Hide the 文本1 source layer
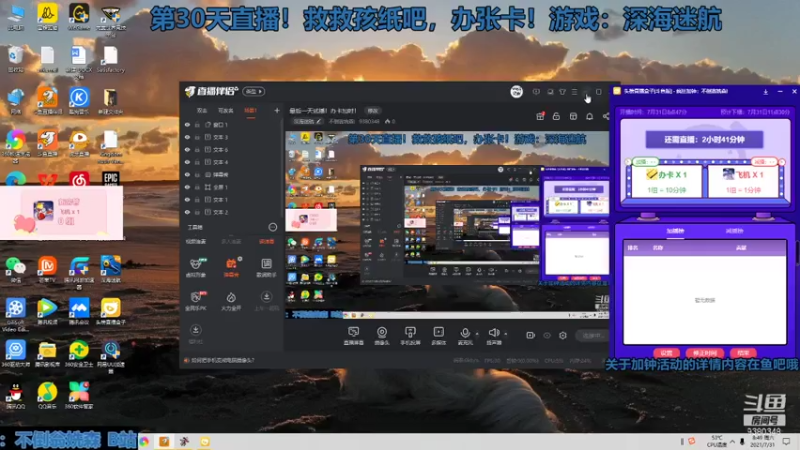Screen dimensions: 800x450 tap(187, 199)
